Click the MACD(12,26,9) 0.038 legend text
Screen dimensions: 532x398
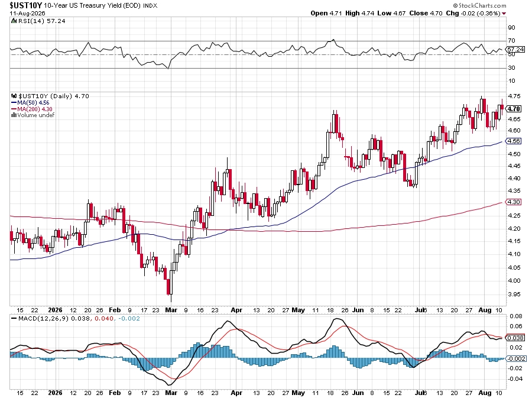pos(54,319)
